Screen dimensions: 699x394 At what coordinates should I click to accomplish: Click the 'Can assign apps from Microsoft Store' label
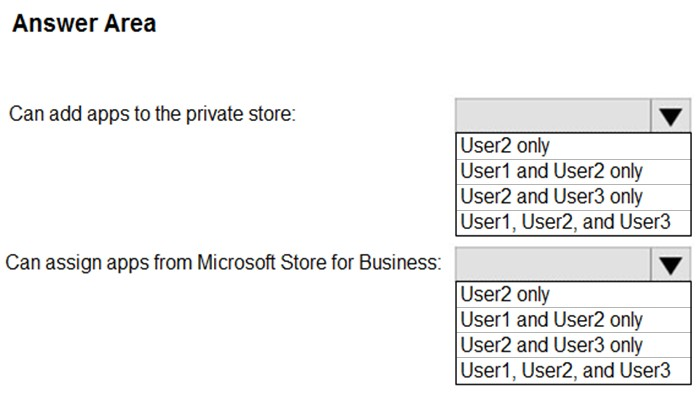[x=223, y=263]
